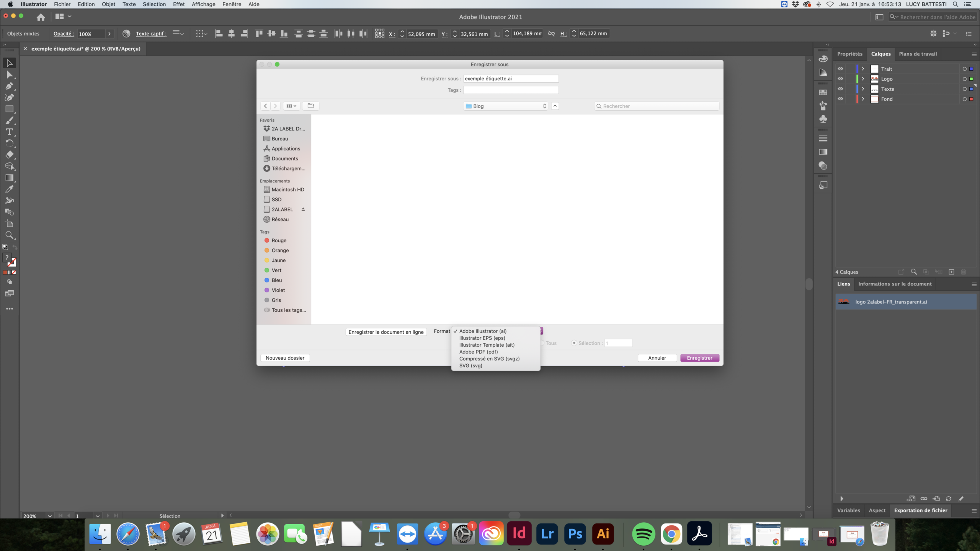Click the Eyedropper tool icon
Screen dimensions: 980x551
[x=10, y=189]
